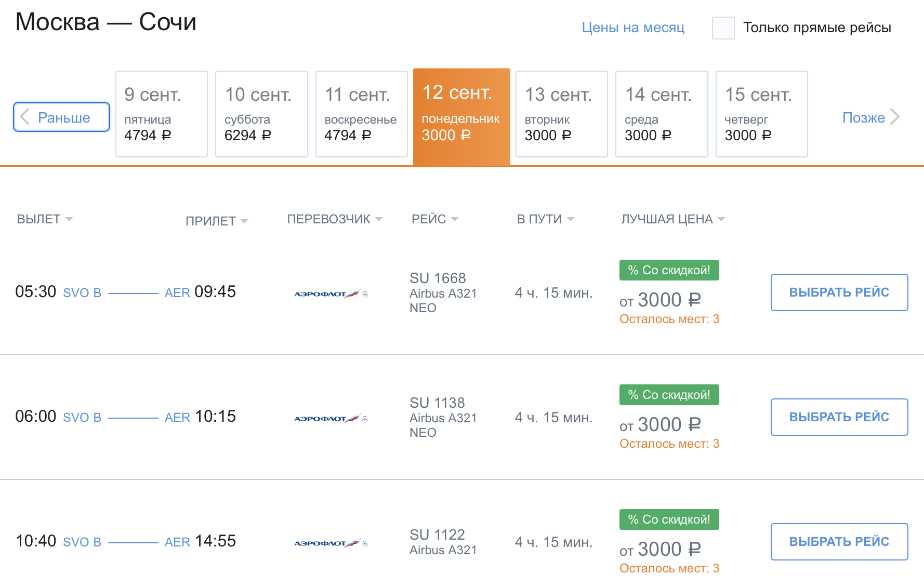This screenshot has width=924, height=588.
Task: Select the 15 сент. четверг date tab
Action: (x=762, y=114)
